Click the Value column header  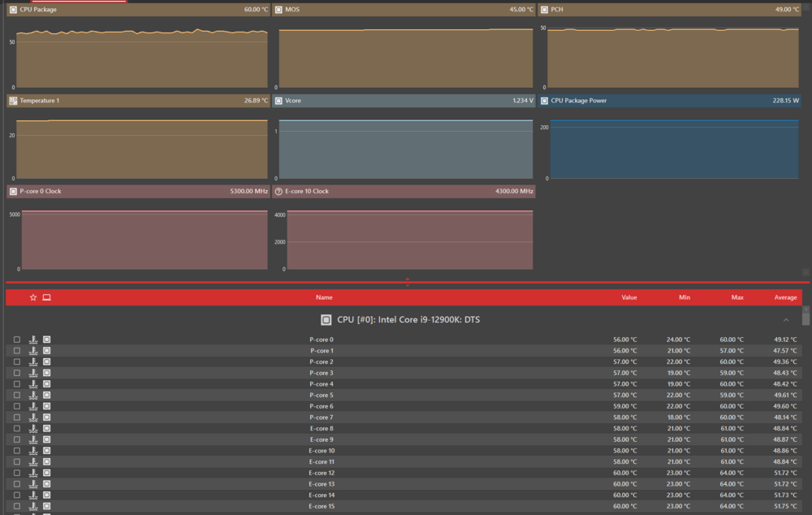[x=628, y=297]
